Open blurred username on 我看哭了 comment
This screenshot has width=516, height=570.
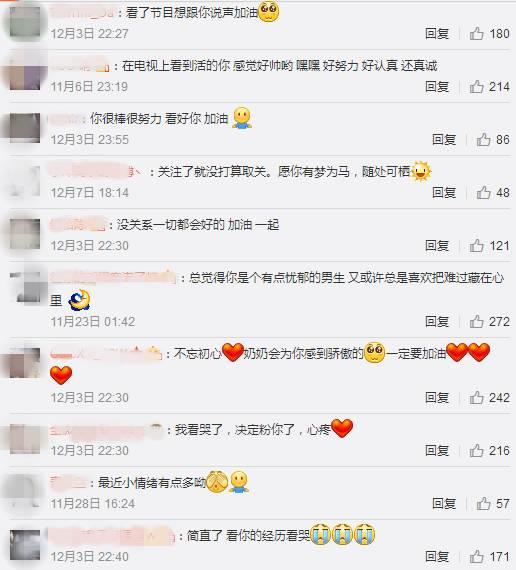coord(107,430)
